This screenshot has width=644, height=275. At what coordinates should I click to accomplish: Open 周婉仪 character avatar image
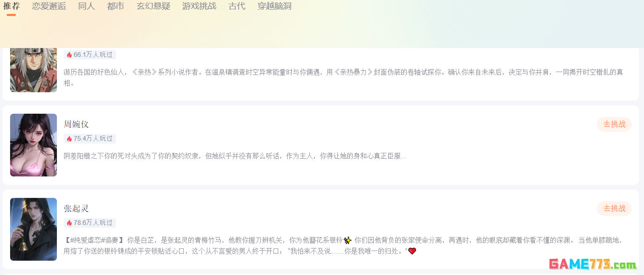coord(33,145)
